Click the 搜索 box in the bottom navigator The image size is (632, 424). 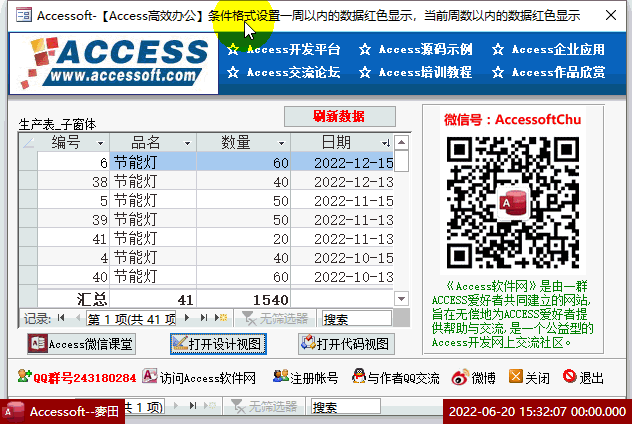coord(346,407)
